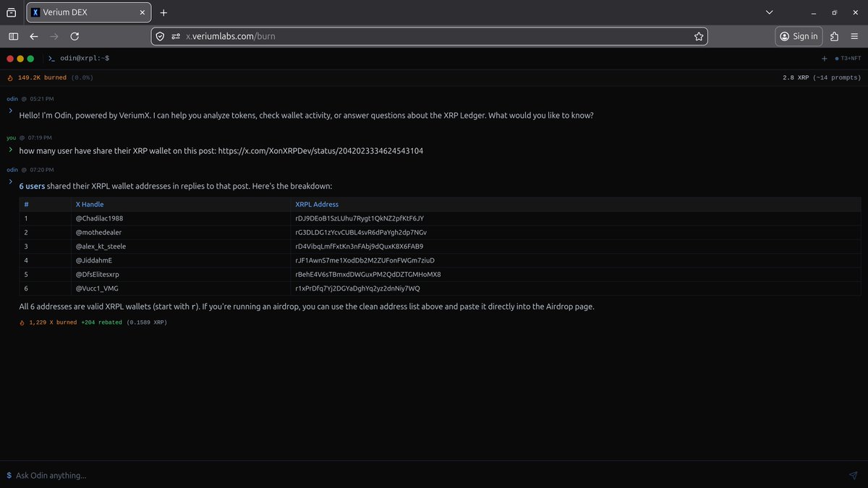Open the extensions icon beside the menu
Image resolution: width=868 pixels, height=488 pixels.
point(834,35)
